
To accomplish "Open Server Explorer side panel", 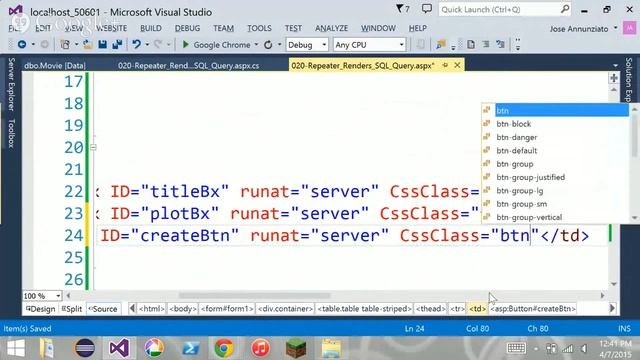I will point(11,84).
